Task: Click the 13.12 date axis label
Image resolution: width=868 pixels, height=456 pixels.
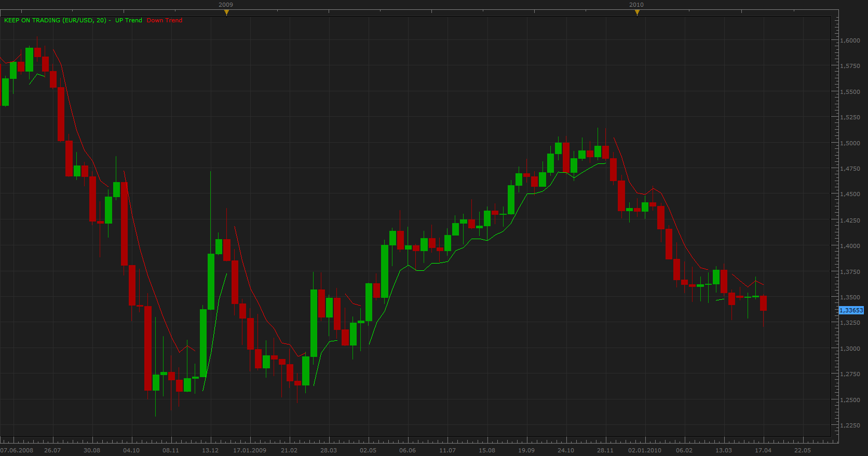Action: (x=210, y=450)
